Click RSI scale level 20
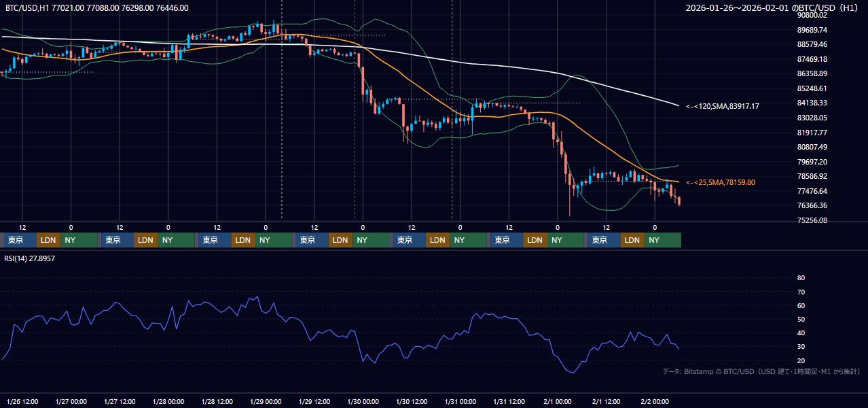Viewport: 868px width, 408px height. tap(801, 360)
